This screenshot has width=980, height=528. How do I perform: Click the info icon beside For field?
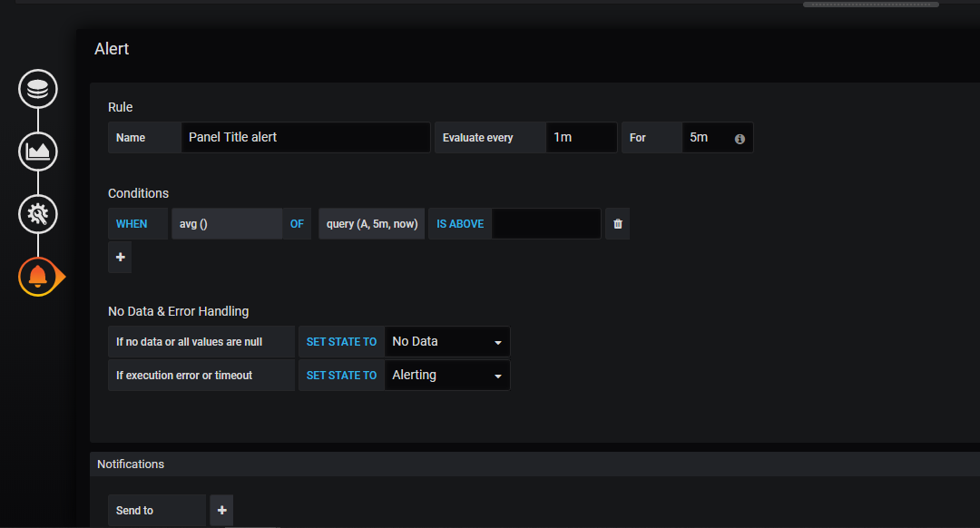(740, 138)
